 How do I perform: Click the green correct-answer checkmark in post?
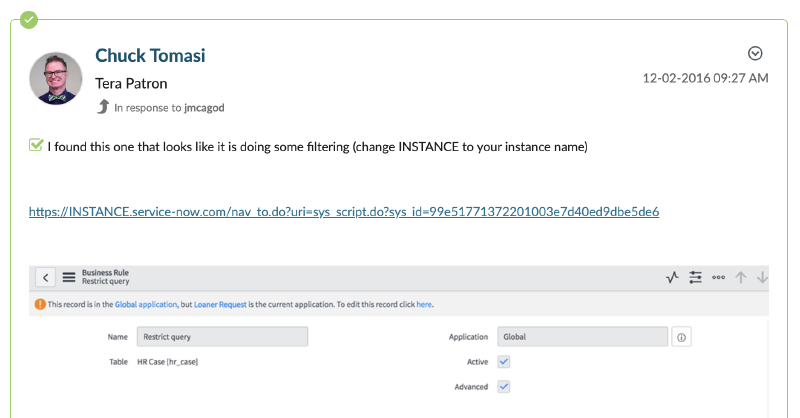tap(36, 146)
